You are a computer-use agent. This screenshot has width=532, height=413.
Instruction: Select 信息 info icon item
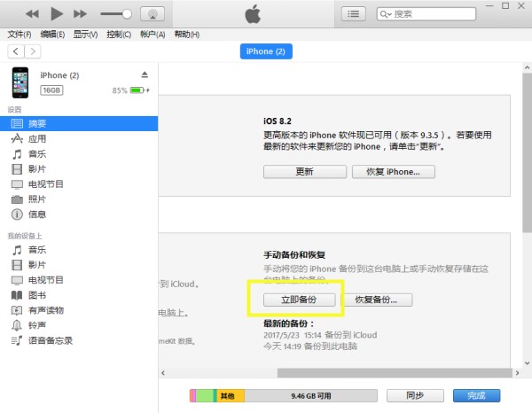(17, 214)
